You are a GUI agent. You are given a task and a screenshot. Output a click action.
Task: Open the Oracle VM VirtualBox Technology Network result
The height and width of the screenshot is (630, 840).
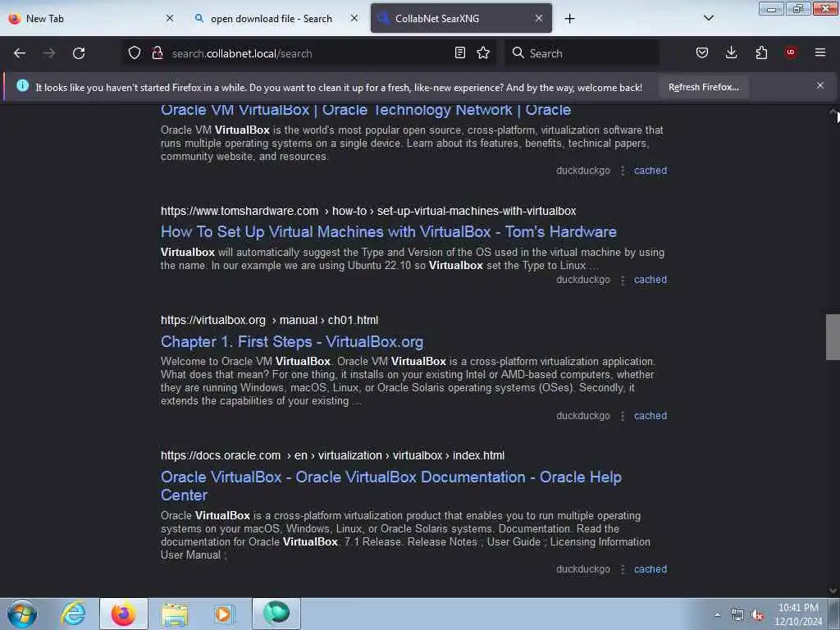coord(366,110)
